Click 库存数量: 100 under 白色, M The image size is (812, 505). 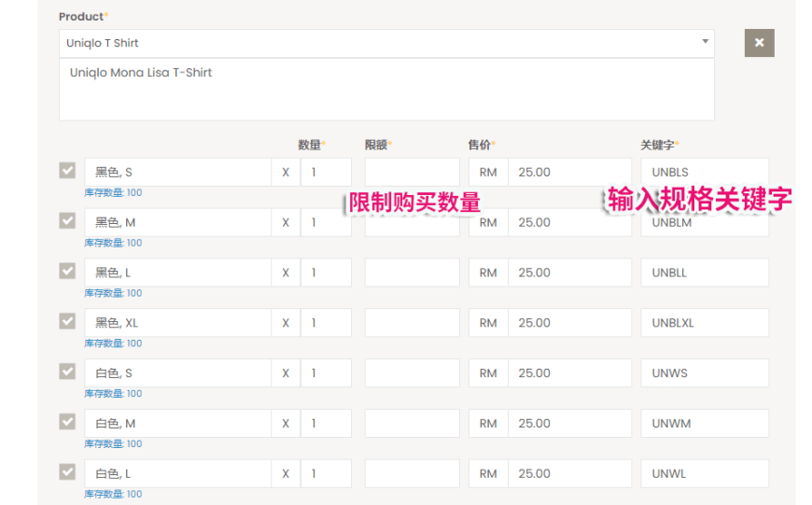113,444
